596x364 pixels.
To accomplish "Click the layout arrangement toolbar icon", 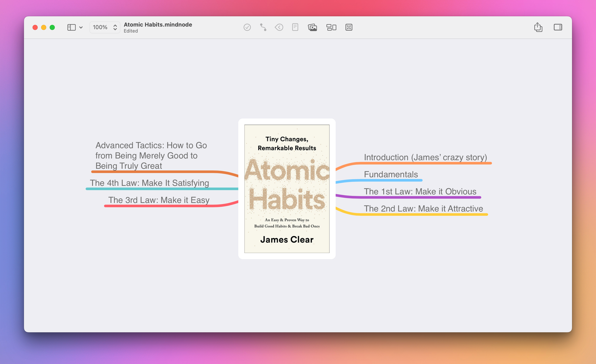I will click(x=331, y=27).
